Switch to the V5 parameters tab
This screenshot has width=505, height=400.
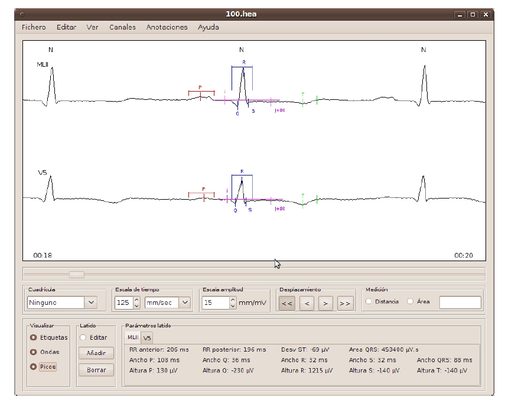147,338
